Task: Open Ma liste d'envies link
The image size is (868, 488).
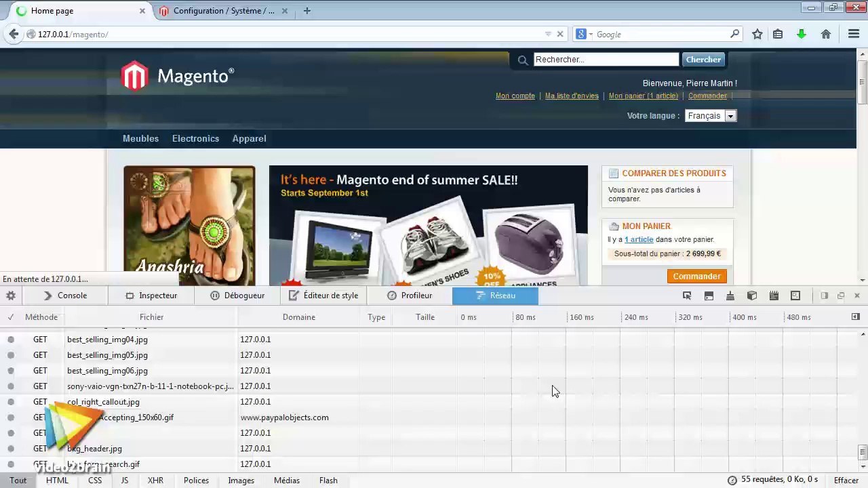Action: click(x=572, y=96)
